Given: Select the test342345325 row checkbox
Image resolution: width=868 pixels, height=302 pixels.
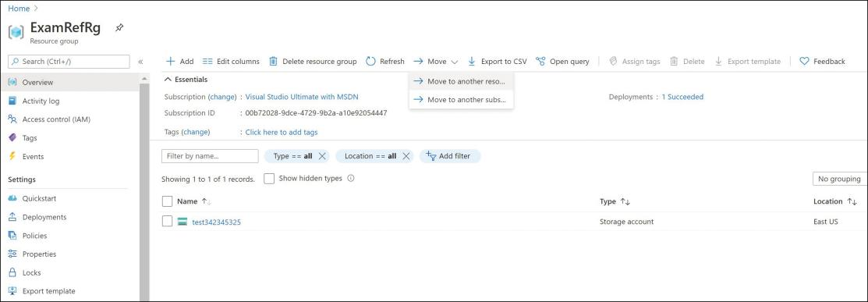Looking at the screenshot, I should (x=167, y=222).
